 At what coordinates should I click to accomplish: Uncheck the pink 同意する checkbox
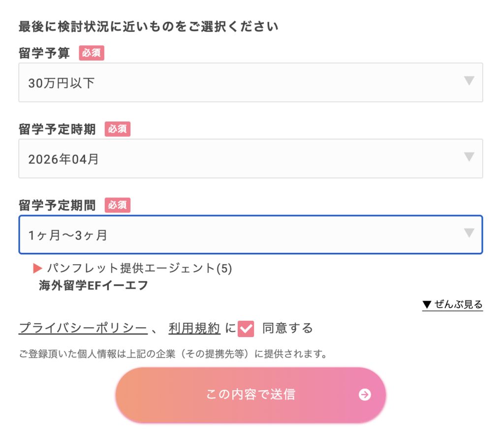pyautogui.click(x=246, y=328)
